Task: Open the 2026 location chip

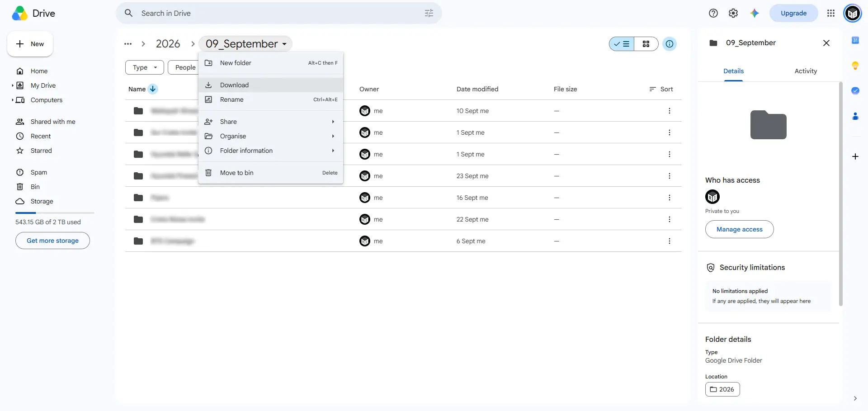Action: pos(722,389)
